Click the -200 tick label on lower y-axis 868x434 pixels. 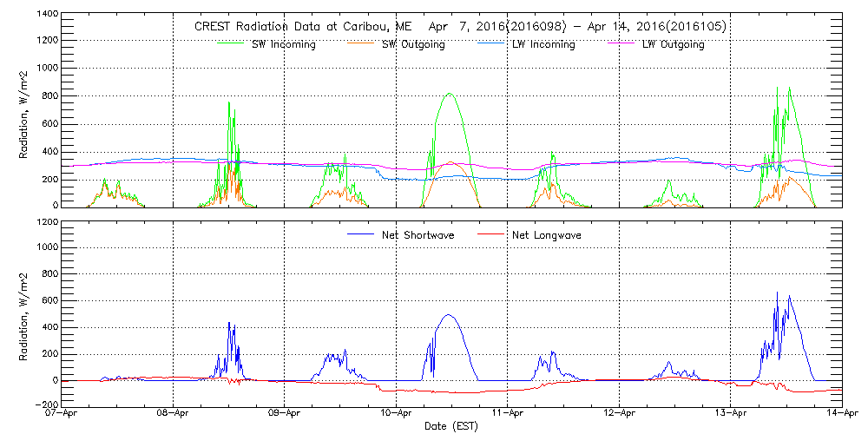47,406
